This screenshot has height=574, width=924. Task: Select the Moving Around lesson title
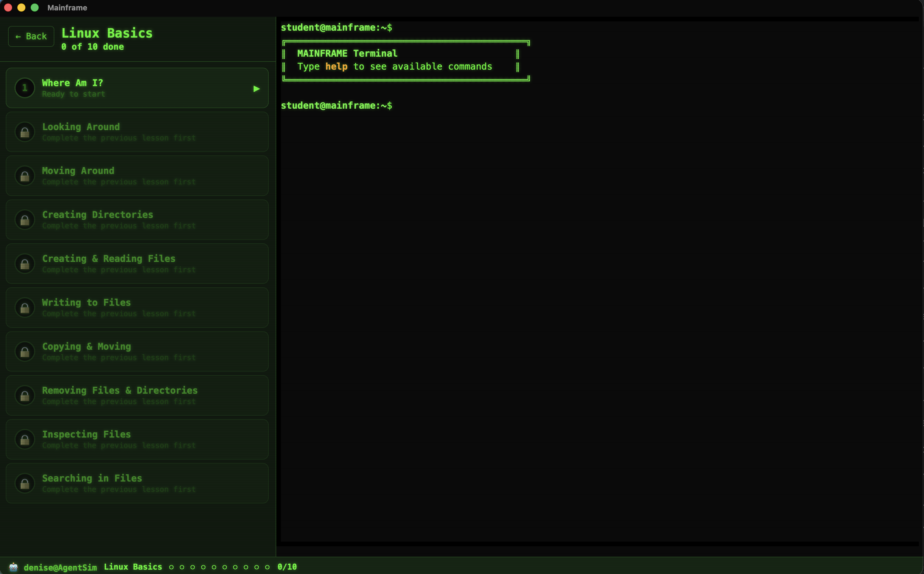[78, 171]
